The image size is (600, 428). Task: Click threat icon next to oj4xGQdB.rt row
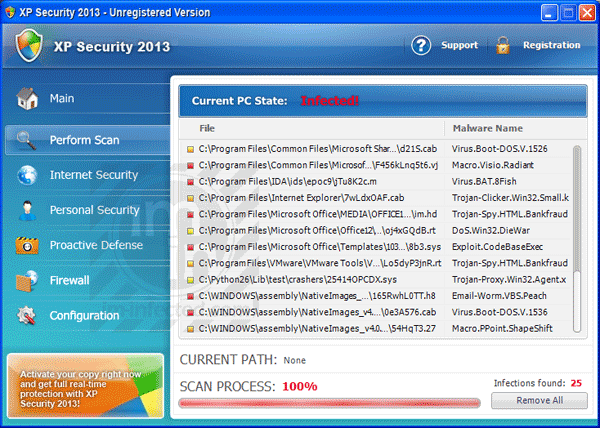pyautogui.click(x=190, y=231)
